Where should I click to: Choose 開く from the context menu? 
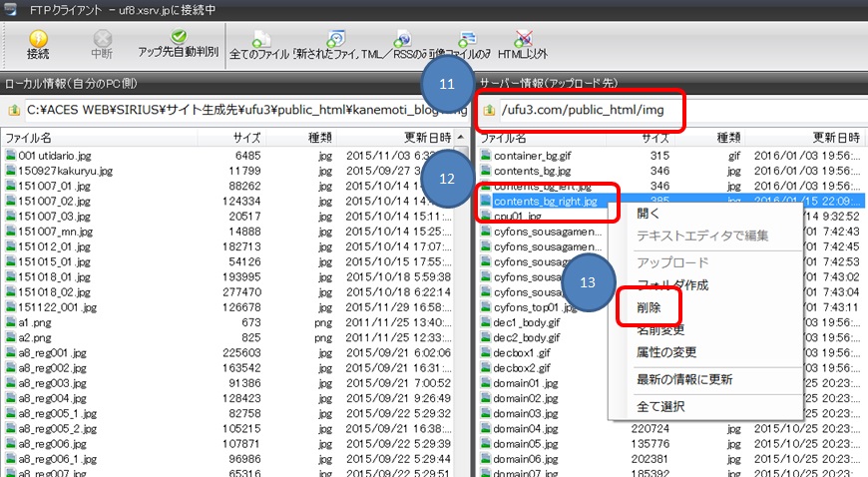pos(648,214)
